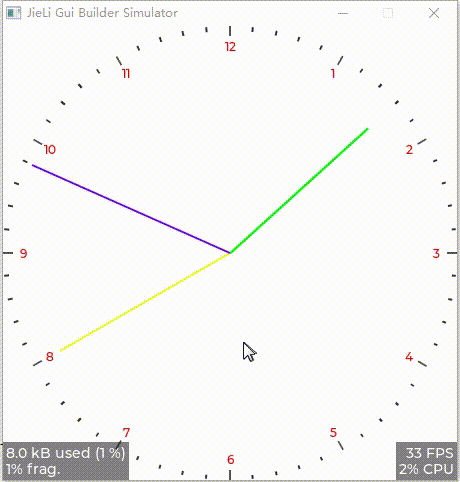
Task: Click the yellow clock hand
Action: (x=145, y=302)
